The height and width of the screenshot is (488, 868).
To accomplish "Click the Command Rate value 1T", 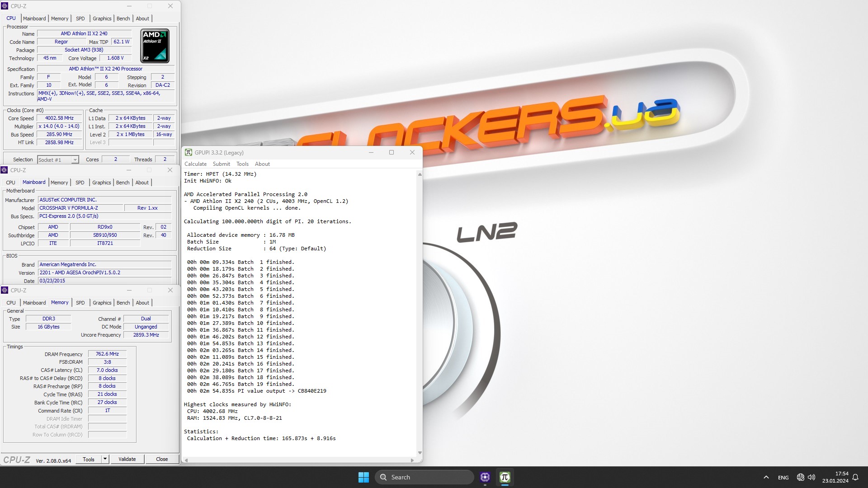I will (107, 410).
